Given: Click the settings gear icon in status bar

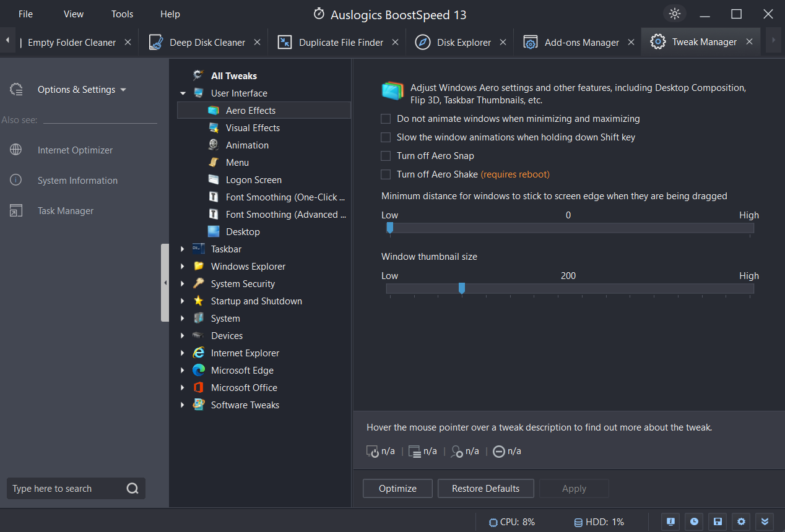Looking at the screenshot, I should [x=740, y=521].
